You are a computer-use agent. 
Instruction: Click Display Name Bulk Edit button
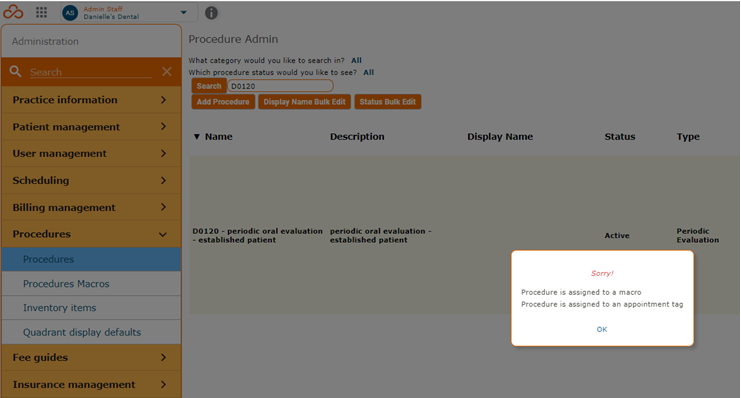pyautogui.click(x=304, y=102)
